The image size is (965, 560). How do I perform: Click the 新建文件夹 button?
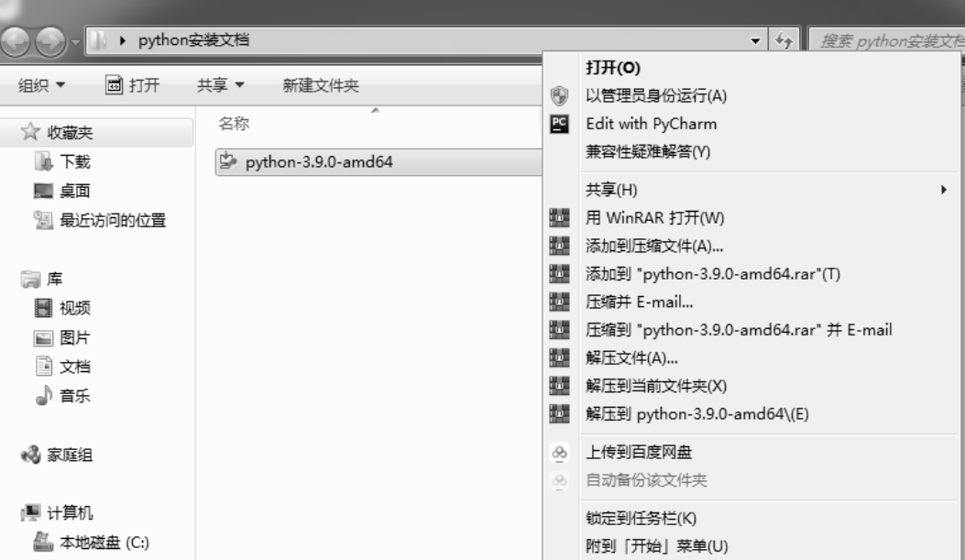point(321,85)
